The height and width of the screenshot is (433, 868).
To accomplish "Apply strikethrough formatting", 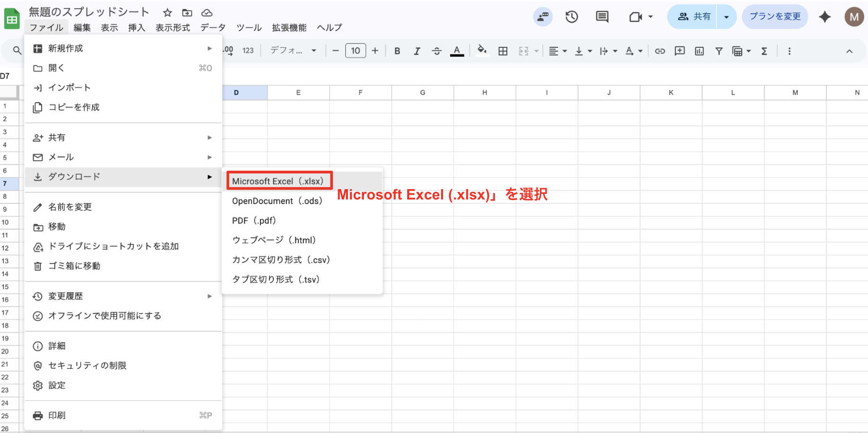I will point(437,51).
